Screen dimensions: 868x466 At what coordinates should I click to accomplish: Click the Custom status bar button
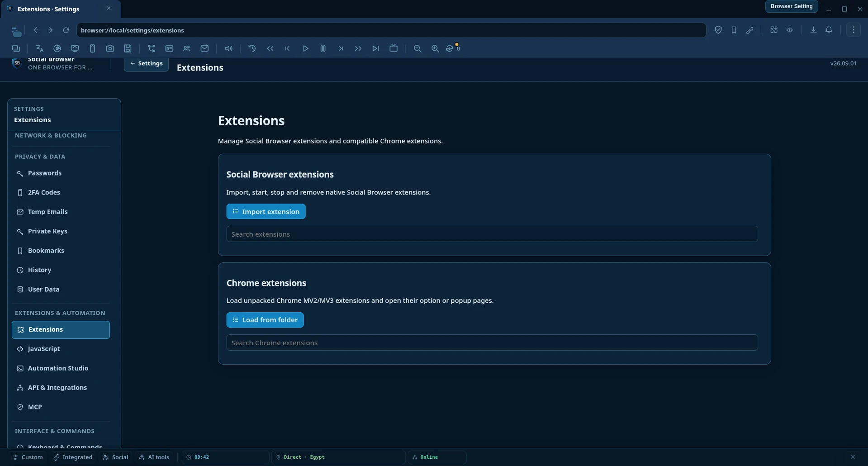click(x=28, y=457)
